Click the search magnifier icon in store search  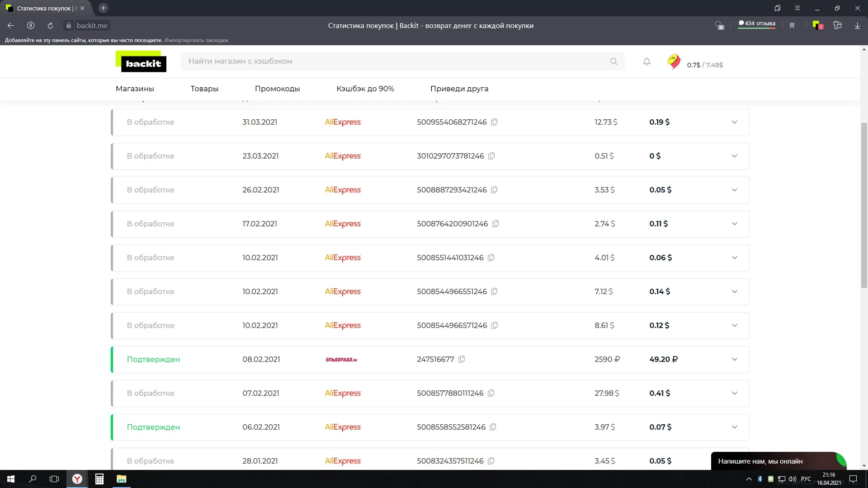[613, 61]
